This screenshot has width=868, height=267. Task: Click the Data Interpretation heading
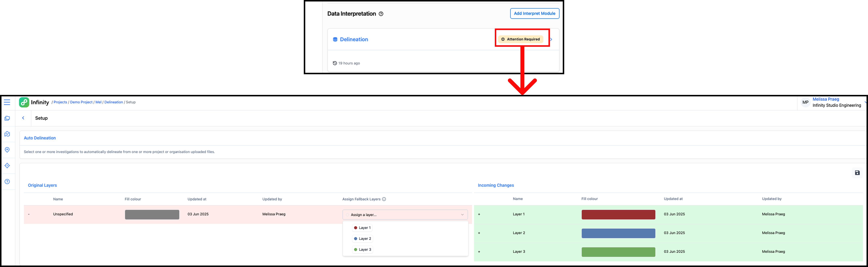[x=351, y=14]
